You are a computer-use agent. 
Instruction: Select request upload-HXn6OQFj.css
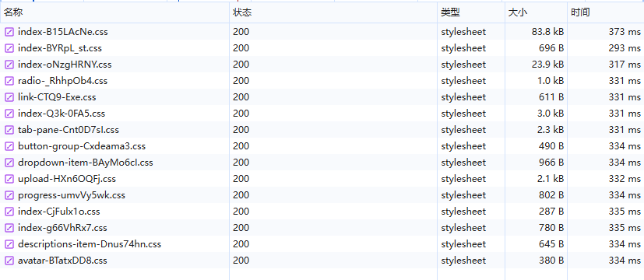(x=66, y=179)
